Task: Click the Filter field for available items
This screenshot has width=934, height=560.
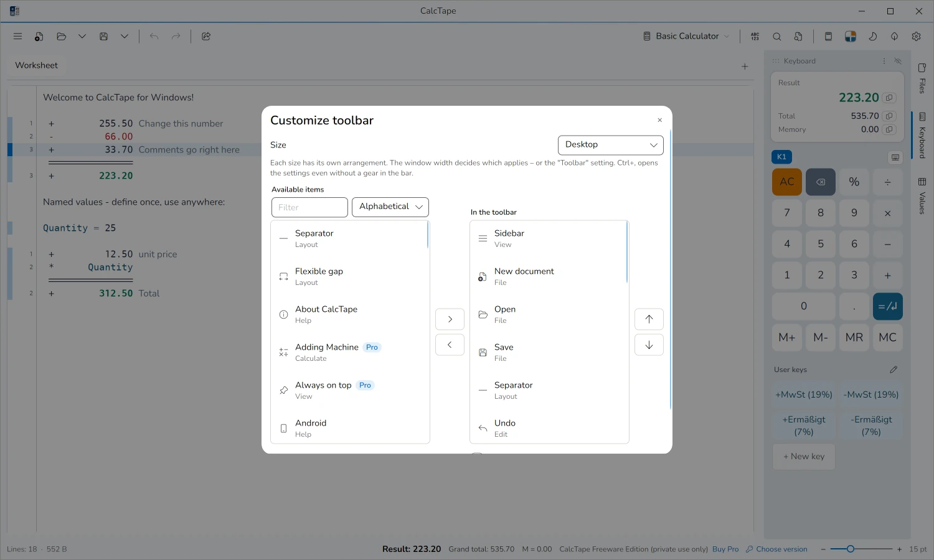Action: click(x=309, y=207)
